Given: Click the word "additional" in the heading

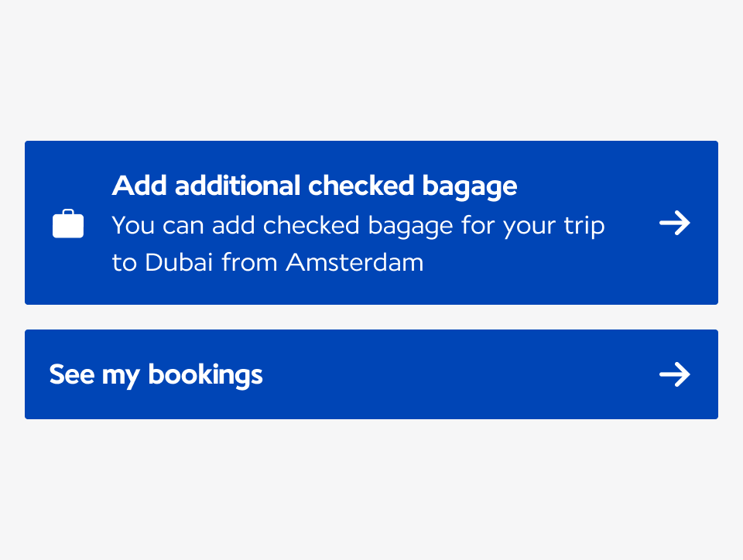Looking at the screenshot, I should 238,185.
